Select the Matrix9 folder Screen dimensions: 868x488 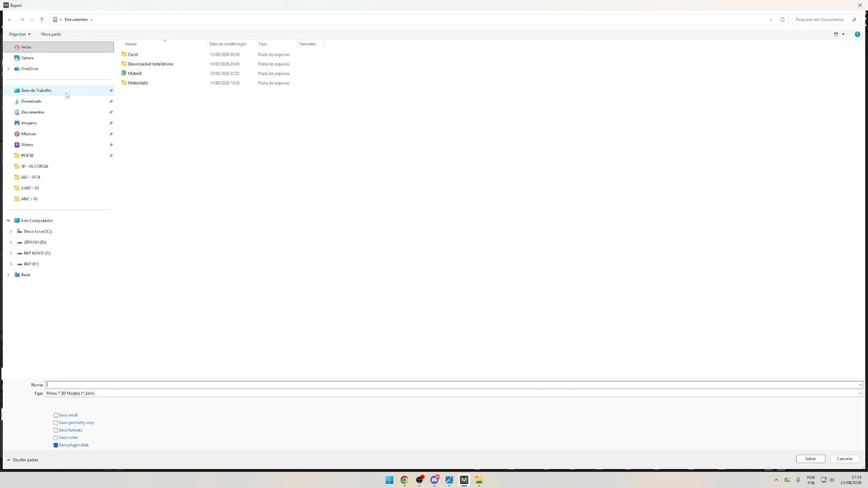[134, 73]
